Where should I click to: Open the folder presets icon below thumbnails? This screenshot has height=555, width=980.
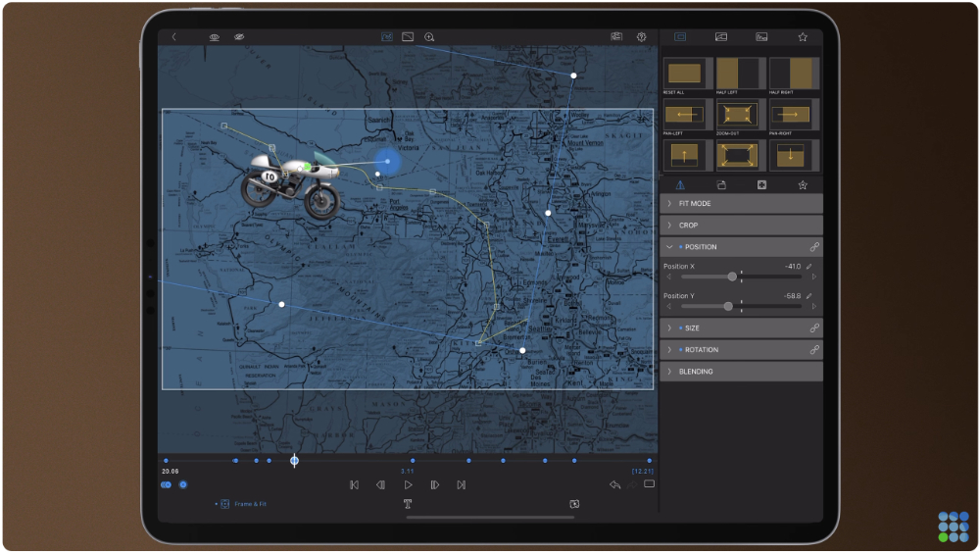click(x=721, y=185)
